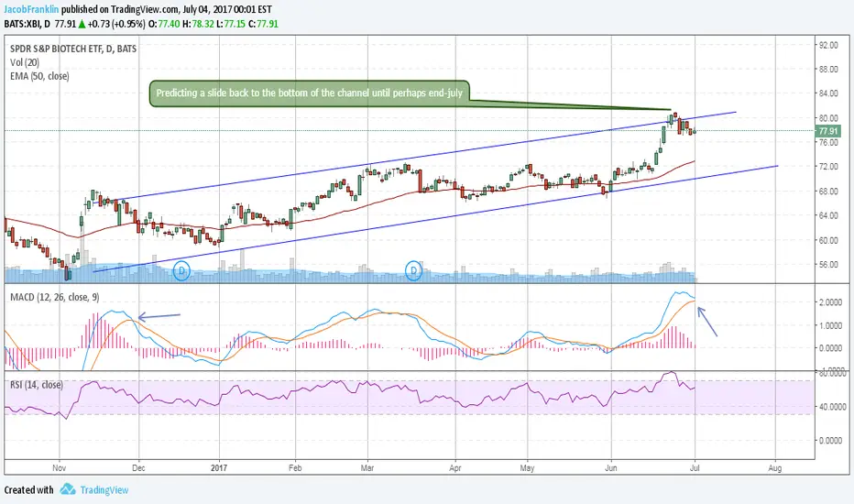Click the 60.00 price axis label
Viewport: 854px width, 504px height.
[828, 240]
